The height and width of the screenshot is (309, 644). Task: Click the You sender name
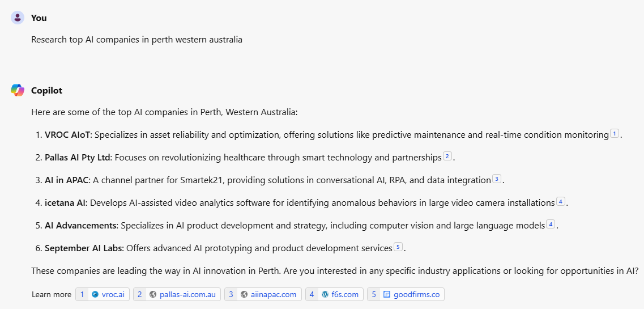coord(39,18)
